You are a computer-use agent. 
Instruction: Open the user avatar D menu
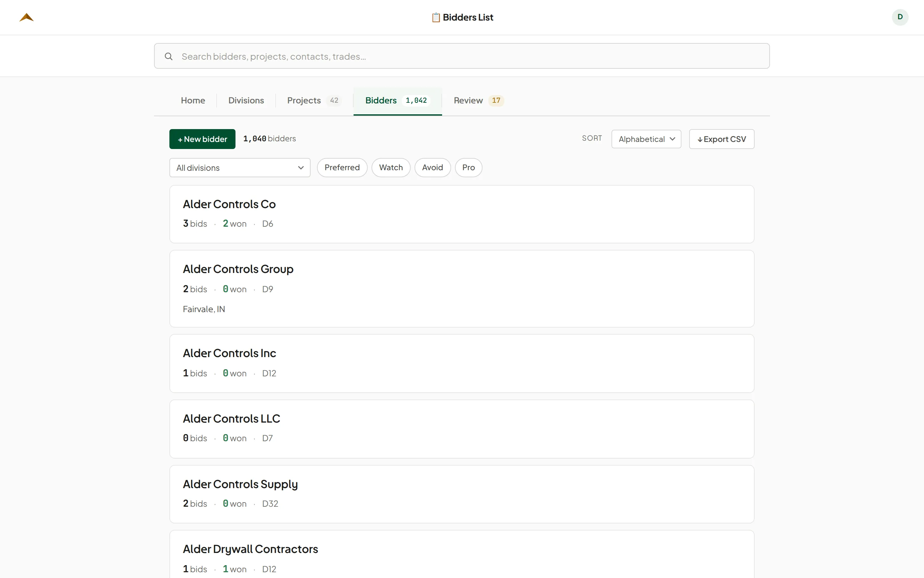pyautogui.click(x=900, y=17)
